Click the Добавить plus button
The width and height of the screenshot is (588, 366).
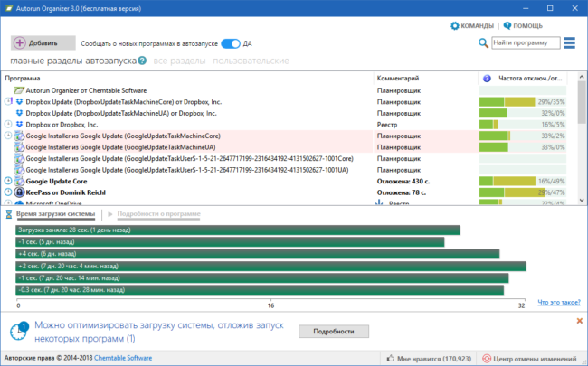tap(43, 43)
